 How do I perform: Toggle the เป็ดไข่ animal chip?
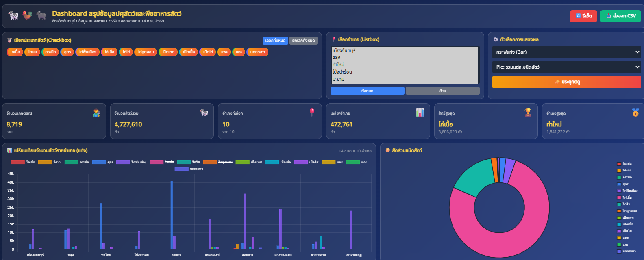pos(208,52)
